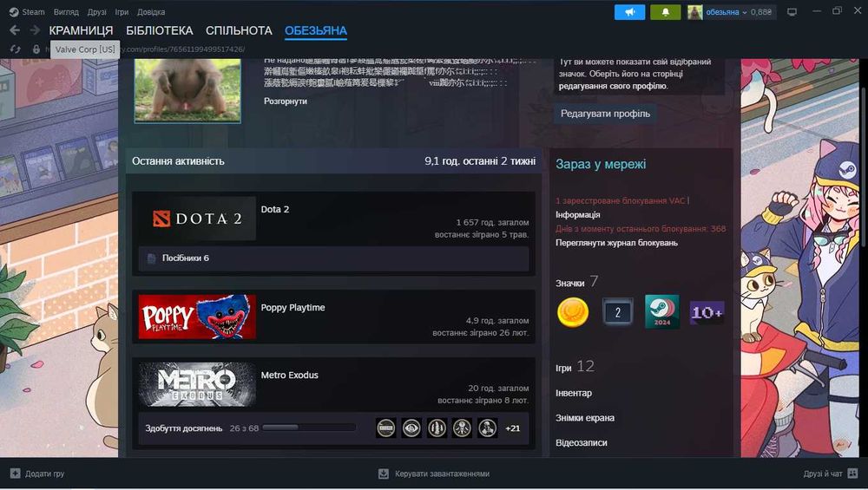The image size is (868, 490).
Task: Click редагування свого профілю link
Action: point(614,86)
